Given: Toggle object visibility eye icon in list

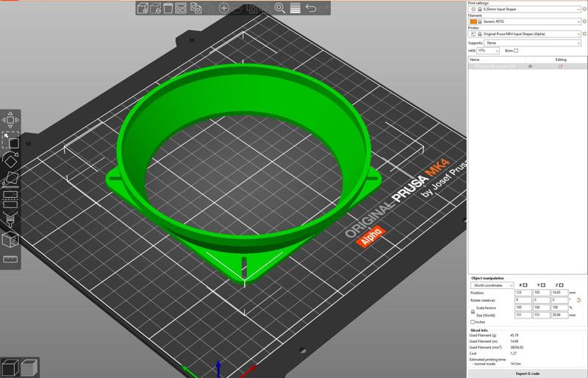Looking at the screenshot, I should pyautogui.click(x=531, y=66).
